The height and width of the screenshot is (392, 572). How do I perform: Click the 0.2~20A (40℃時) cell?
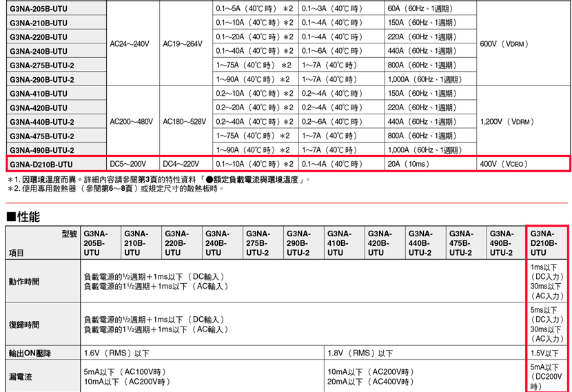coord(254,107)
